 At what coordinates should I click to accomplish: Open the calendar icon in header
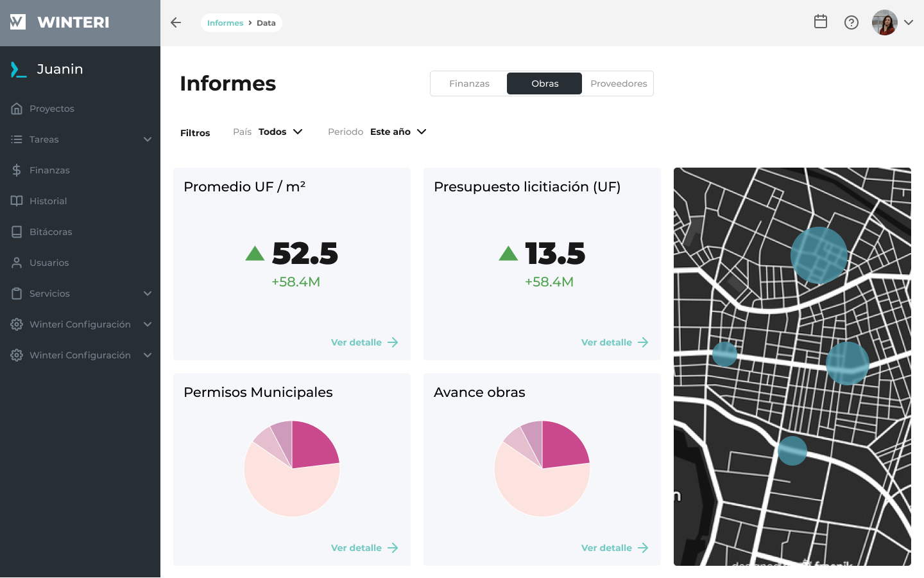tap(820, 22)
